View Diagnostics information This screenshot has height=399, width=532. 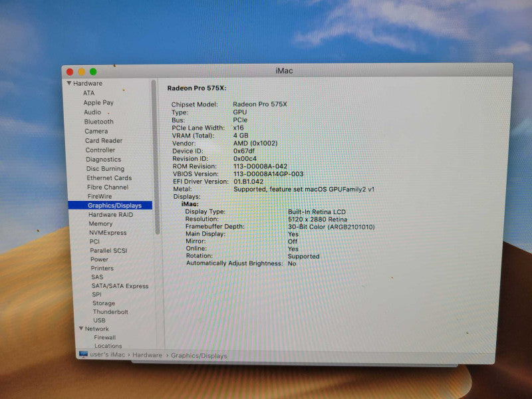tap(103, 159)
